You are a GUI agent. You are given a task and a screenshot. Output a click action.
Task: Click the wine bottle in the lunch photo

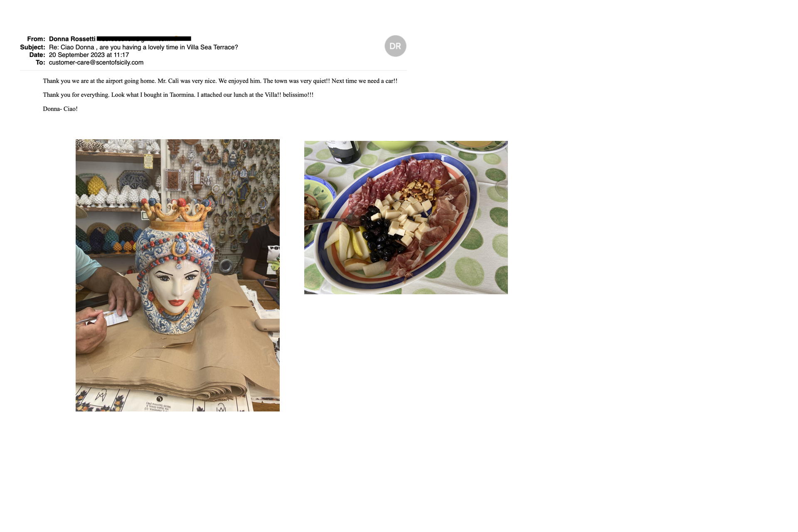[343, 152]
